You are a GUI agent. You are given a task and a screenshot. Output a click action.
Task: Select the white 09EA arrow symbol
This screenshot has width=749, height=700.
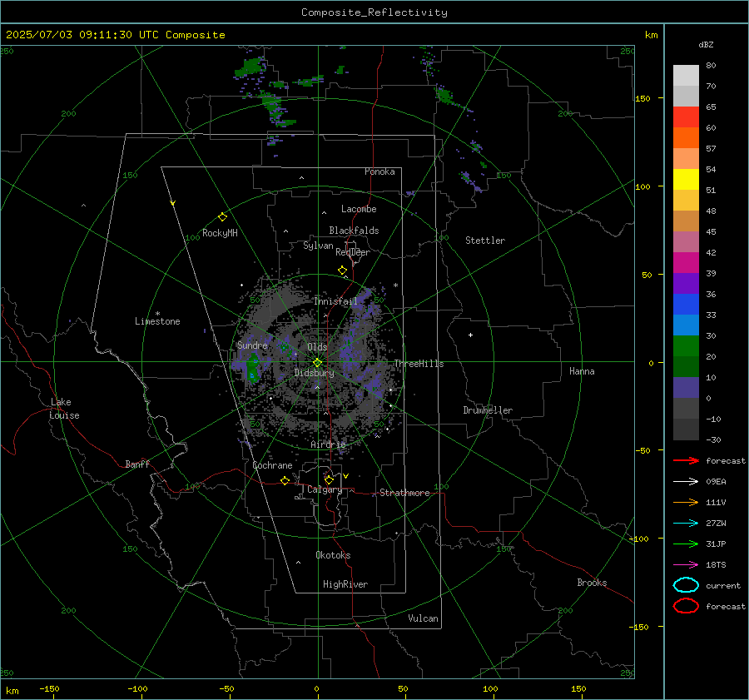pos(686,481)
